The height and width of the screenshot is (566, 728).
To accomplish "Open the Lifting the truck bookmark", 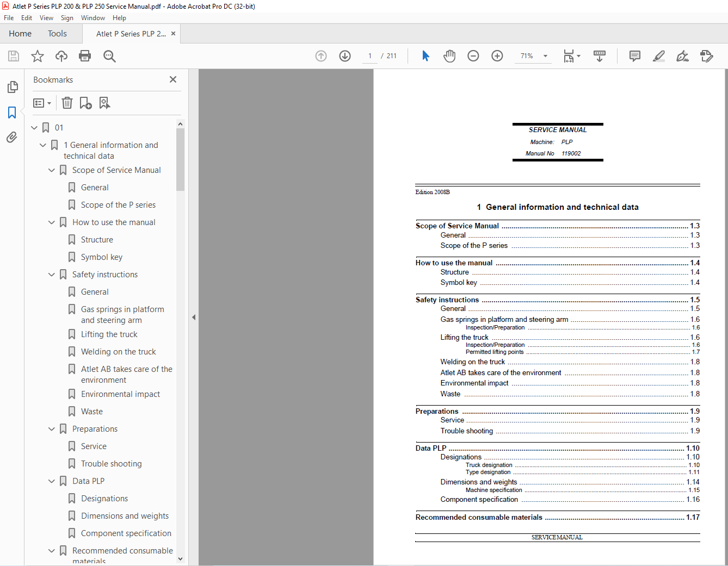I will 109,334.
